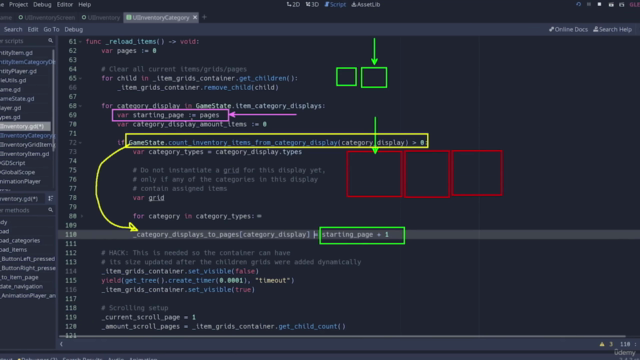Image resolution: width=640 pixels, height=360 pixels.
Task: Switch to the UIInventory scene tab
Action: tap(101, 18)
